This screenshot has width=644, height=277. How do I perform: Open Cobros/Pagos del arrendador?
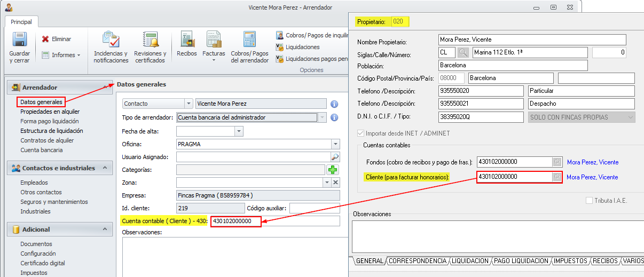coord(249,48)
